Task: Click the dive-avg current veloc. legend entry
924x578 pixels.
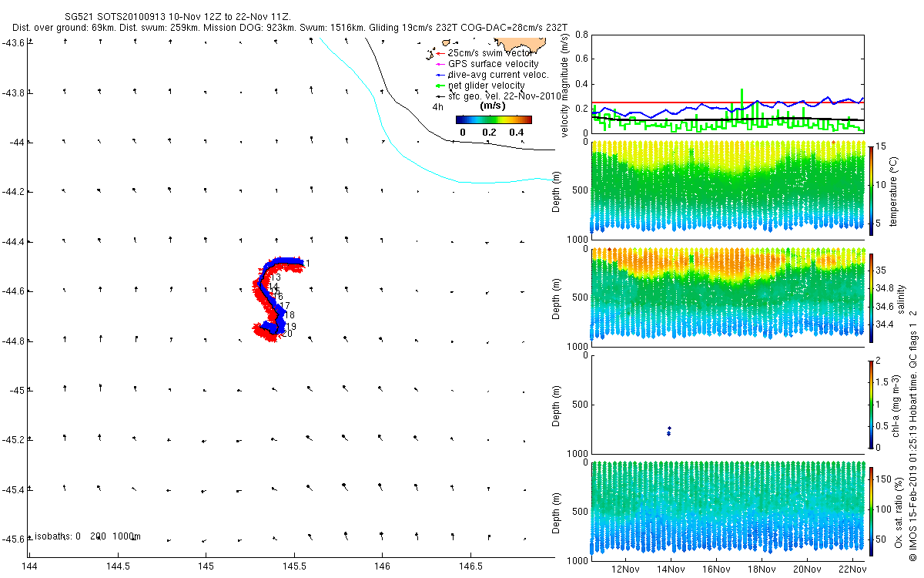Action: click(498, 75)
